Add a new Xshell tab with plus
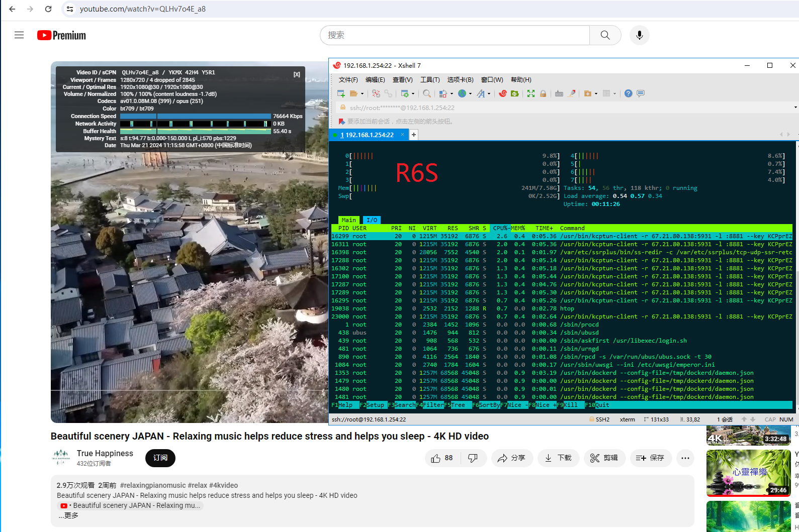 414,135
